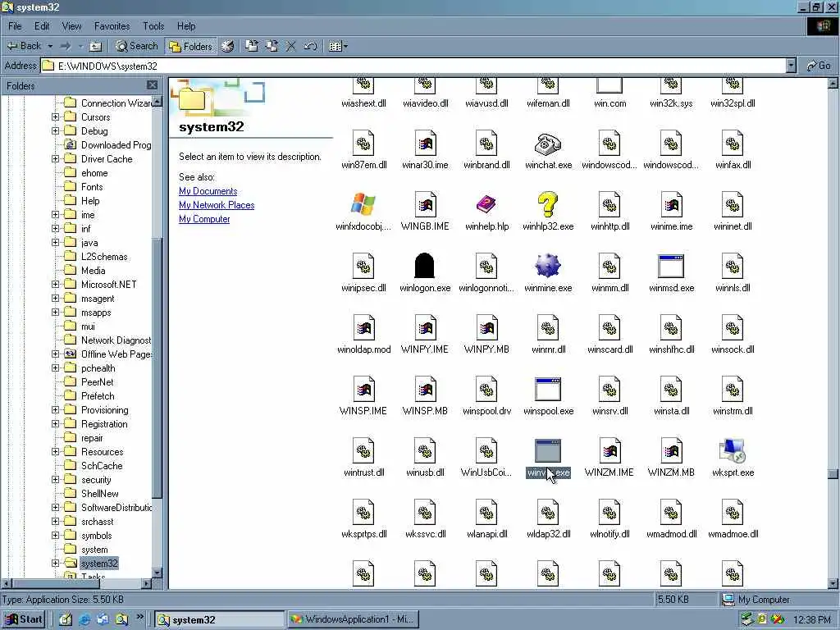Click the folder tree horizontal scrollbar

[76, 583]
